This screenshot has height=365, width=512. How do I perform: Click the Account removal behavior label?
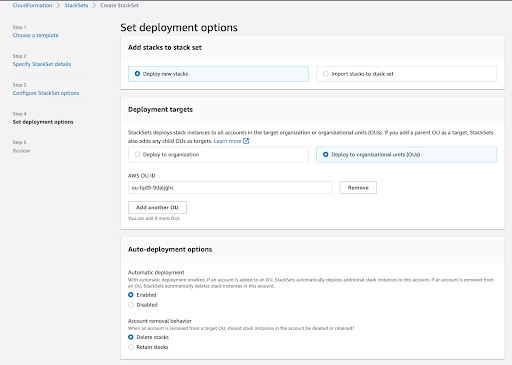160,321
